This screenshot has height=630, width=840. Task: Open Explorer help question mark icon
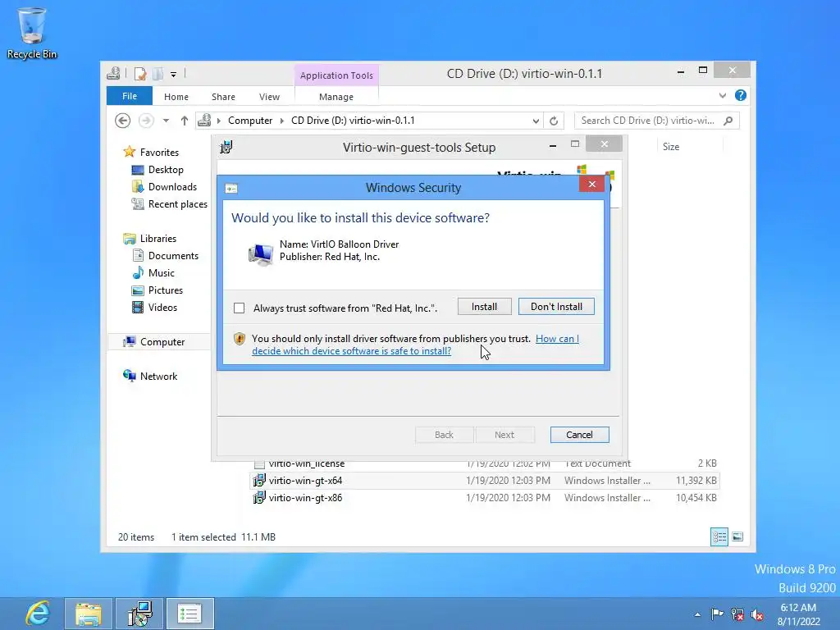[x=741, y=95]
